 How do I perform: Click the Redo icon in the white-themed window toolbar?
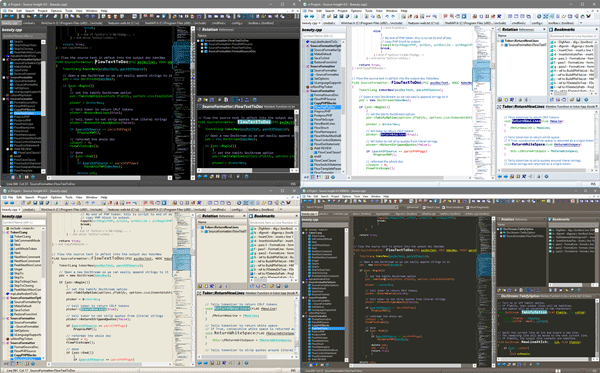click(x=393, y=16)
